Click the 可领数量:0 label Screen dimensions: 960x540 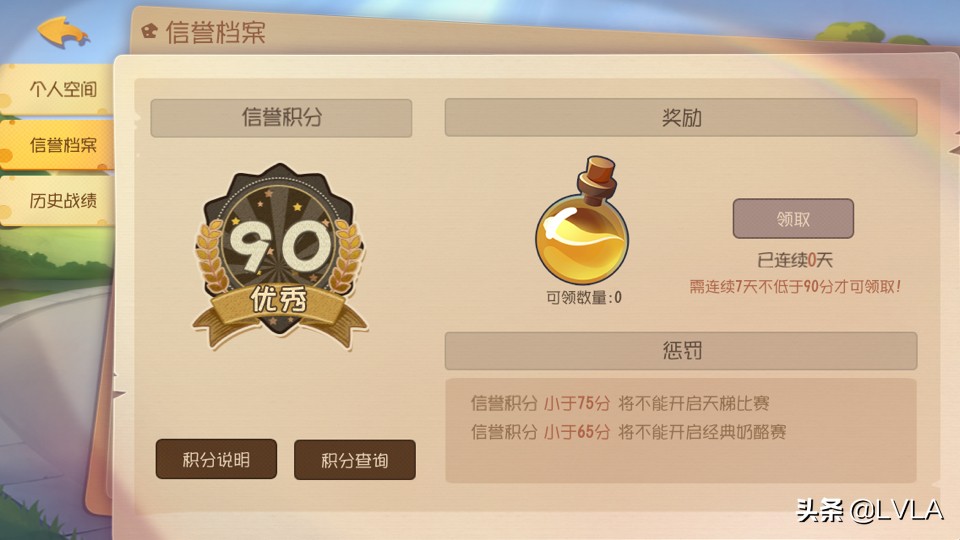[x=583, y=298]
